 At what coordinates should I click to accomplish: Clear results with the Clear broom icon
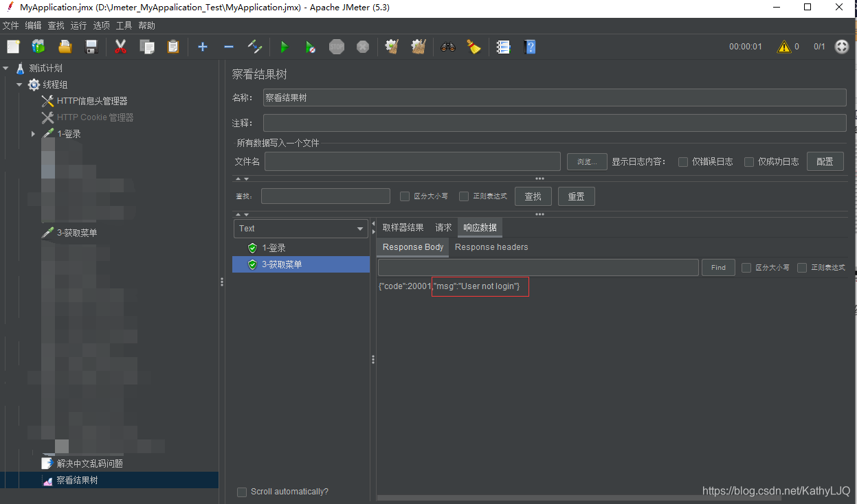point(392,47)
